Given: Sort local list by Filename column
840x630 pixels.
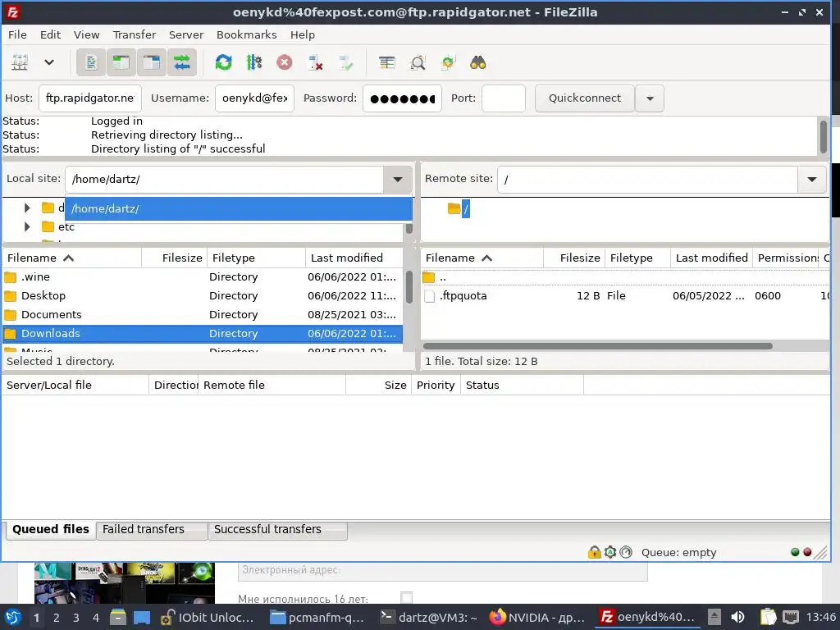Looking at the screenshot, I should click(72, 258).
